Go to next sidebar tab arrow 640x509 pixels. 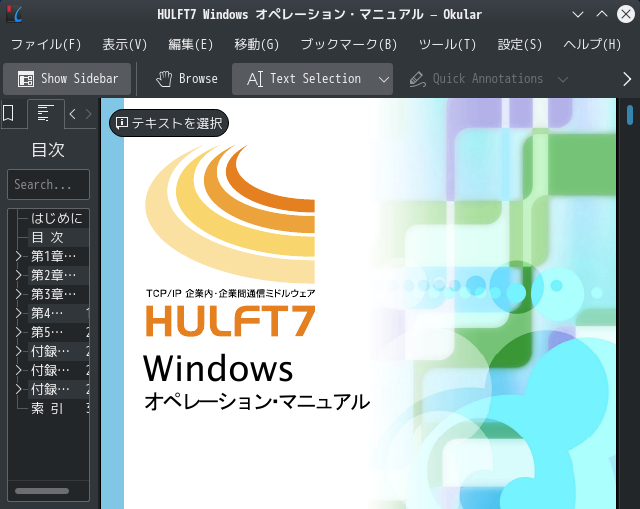click(88, 114)
